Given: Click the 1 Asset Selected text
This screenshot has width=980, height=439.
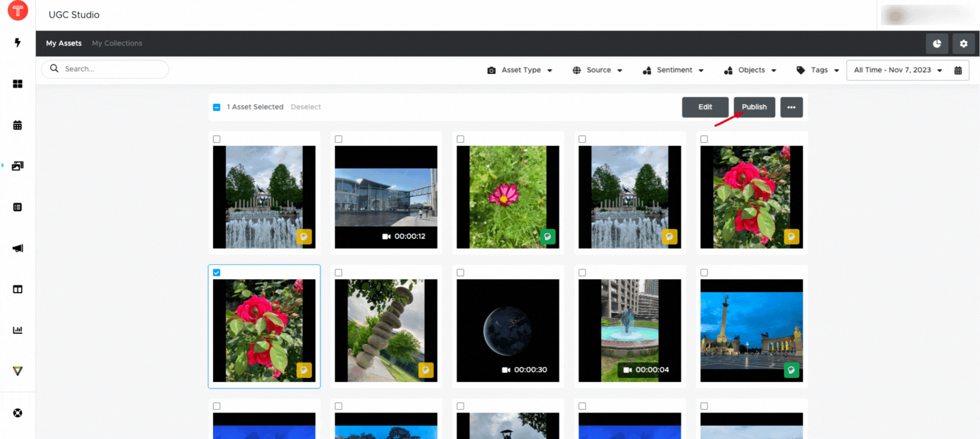Looking at the screenshot, I should pos(255,107).
